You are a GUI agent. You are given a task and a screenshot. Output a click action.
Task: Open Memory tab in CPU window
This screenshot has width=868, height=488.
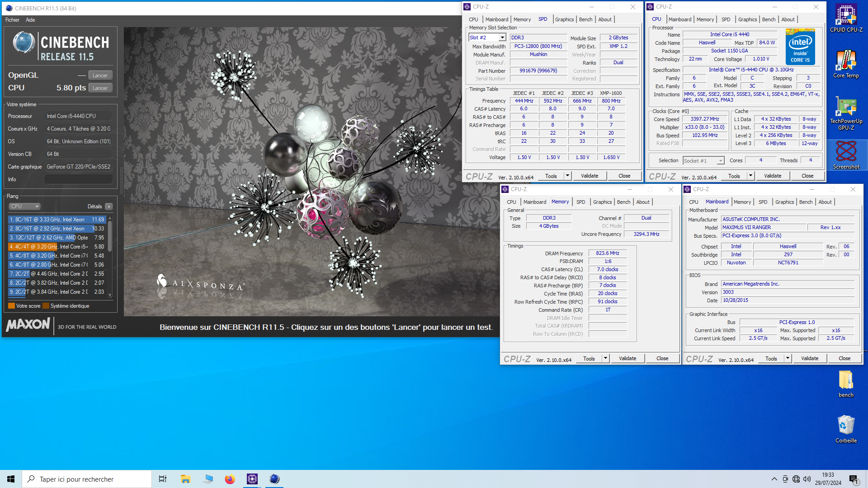705,19
